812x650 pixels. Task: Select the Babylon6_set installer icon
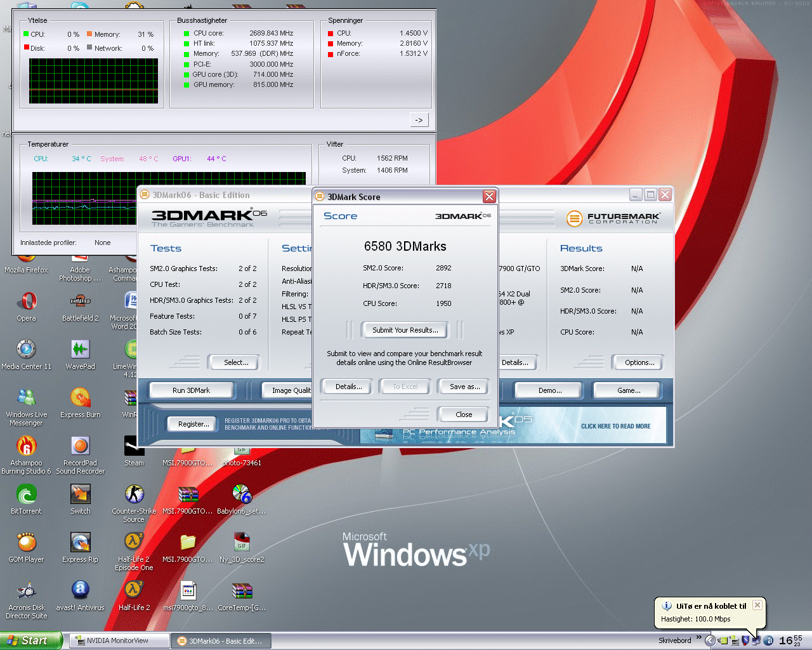click(x=242, y=499)
